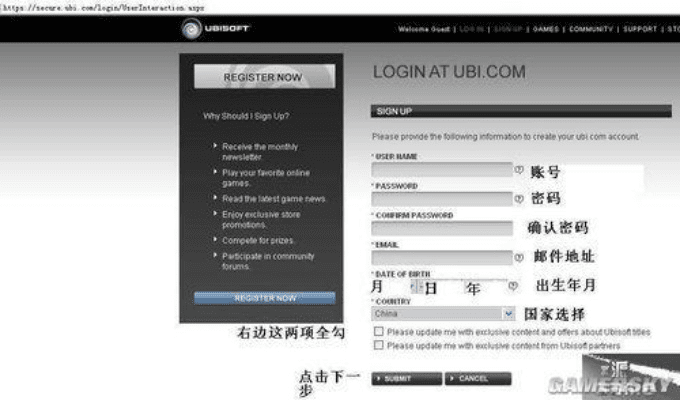Image resolution: width=680 pixels, height=400 pixels.
Task: Open the Country dropdown showing China
Action: pos(443,313)
